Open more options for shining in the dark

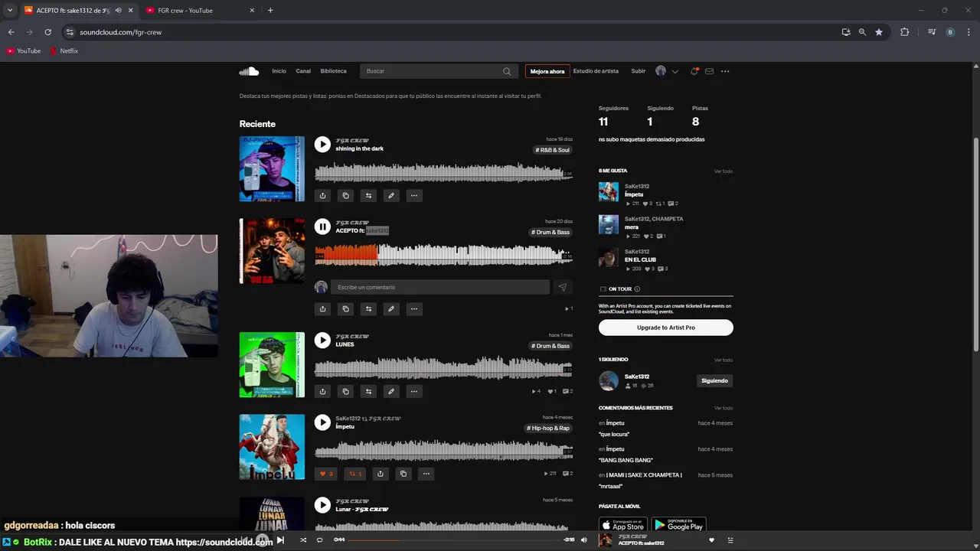coord(414,196)
